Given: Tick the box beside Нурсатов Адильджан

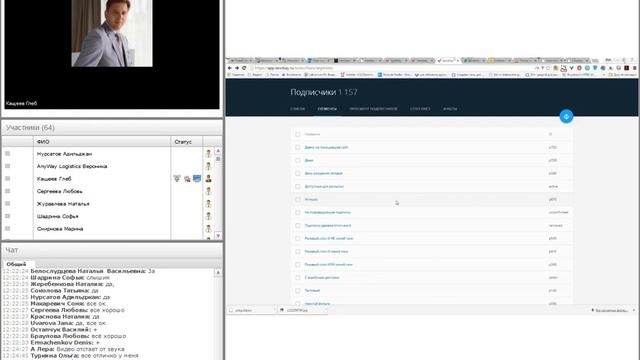Looking at the screenshot, I should pyautogui.click(x=7, y=153).
